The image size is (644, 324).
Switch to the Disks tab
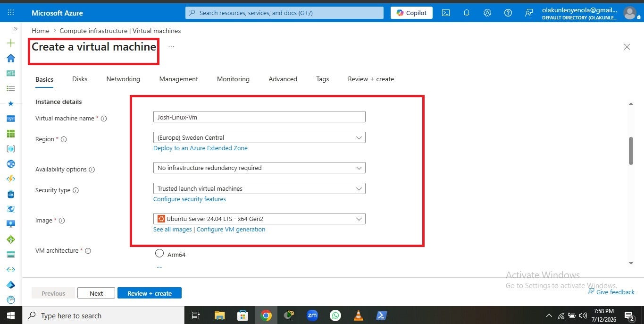click(x=80, y=79)
